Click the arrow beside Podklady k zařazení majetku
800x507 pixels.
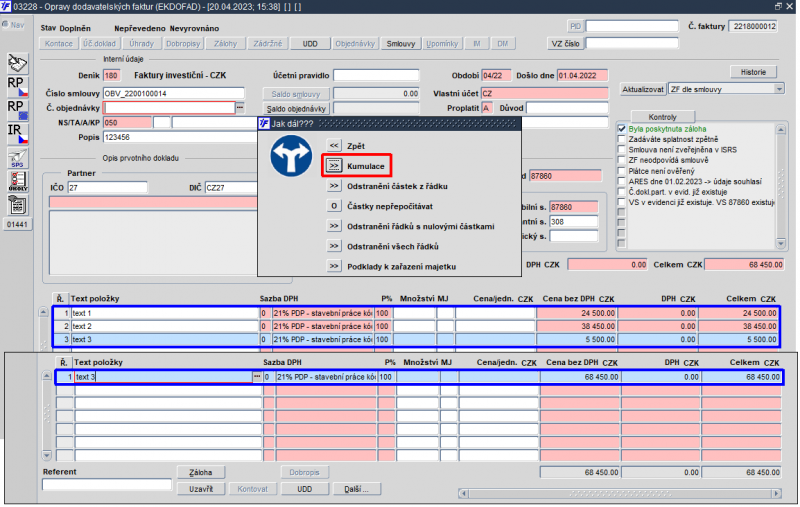335,267
